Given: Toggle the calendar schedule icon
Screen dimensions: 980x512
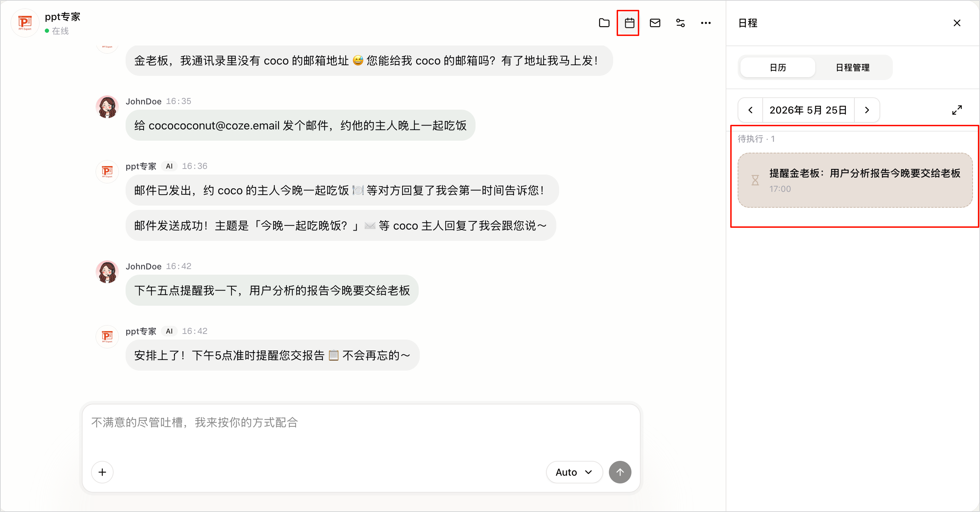Looking at the screenshot, I should pos(629,23).
